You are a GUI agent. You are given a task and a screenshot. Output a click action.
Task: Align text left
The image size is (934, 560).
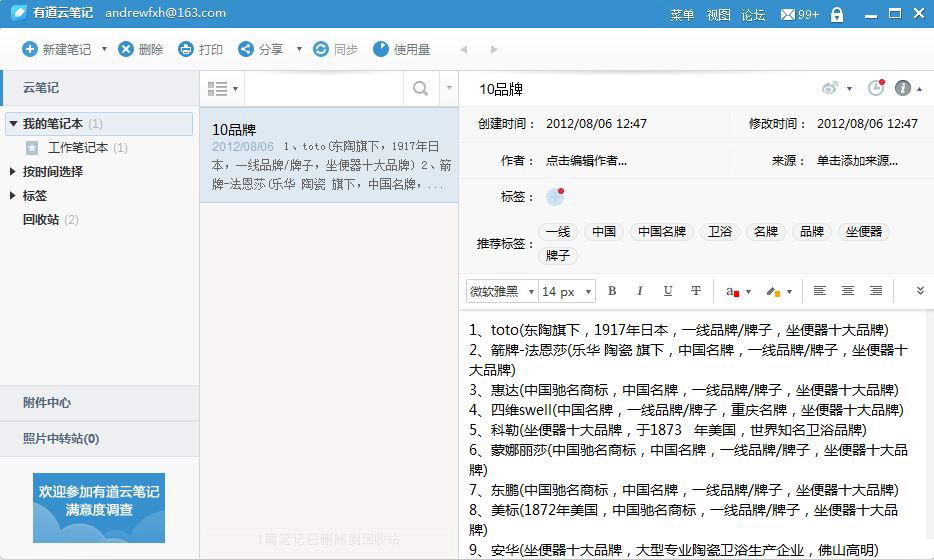pyautogui.click(x=820, y=291)
